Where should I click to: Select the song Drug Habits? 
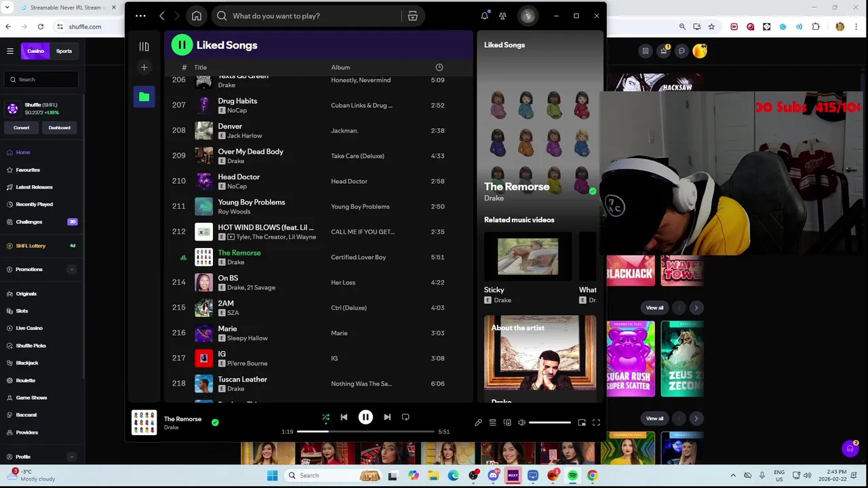(237, 101)
